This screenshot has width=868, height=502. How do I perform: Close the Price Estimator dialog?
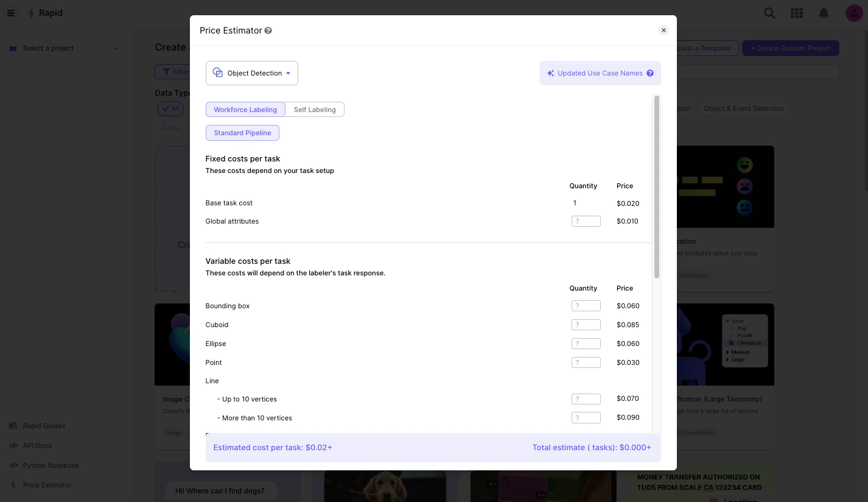663,30
